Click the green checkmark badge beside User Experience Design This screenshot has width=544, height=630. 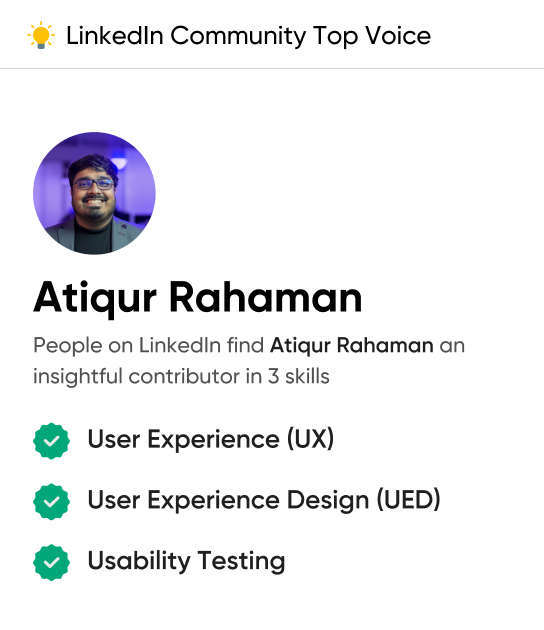[51, 502]
